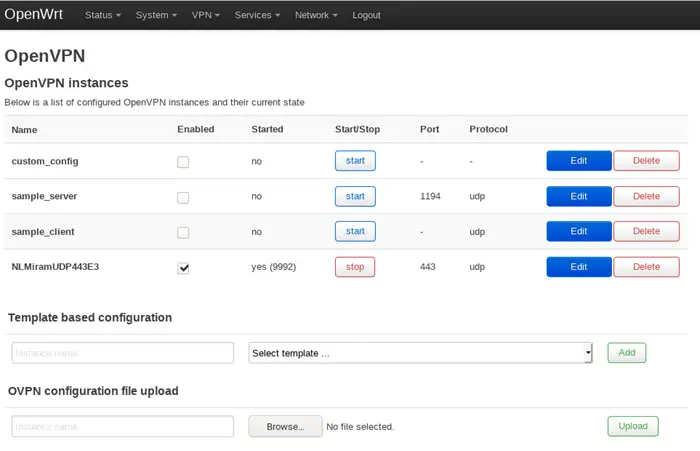This screenshot has width=700, height=451.
Task: Check the Enabled box for sample_client
Action: click(x=183, y=232)
